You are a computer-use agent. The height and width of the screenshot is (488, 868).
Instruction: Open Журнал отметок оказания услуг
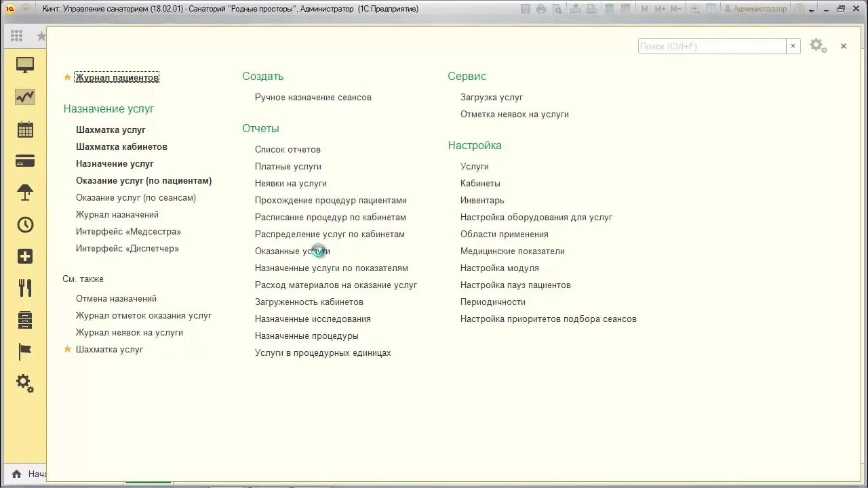pyautogui.click(x=144, y=315)
